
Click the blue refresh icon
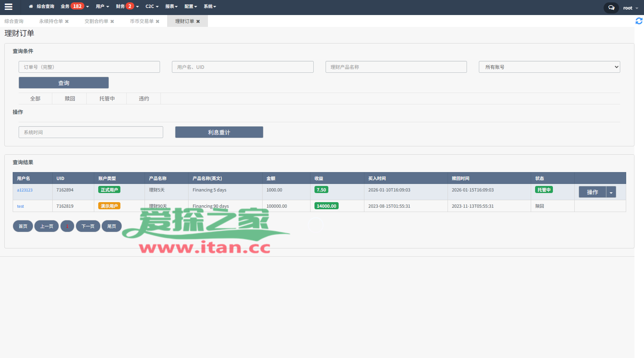[x=638, y=21]
